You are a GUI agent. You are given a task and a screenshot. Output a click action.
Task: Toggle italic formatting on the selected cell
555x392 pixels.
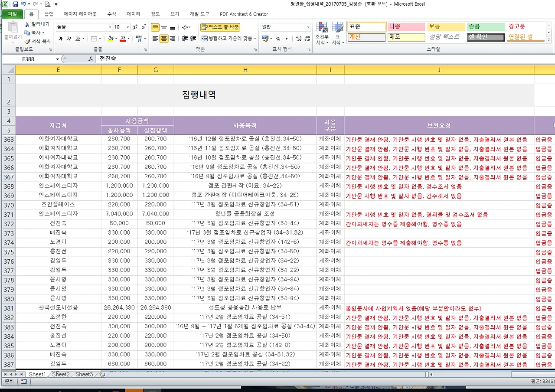coord(69,39)
